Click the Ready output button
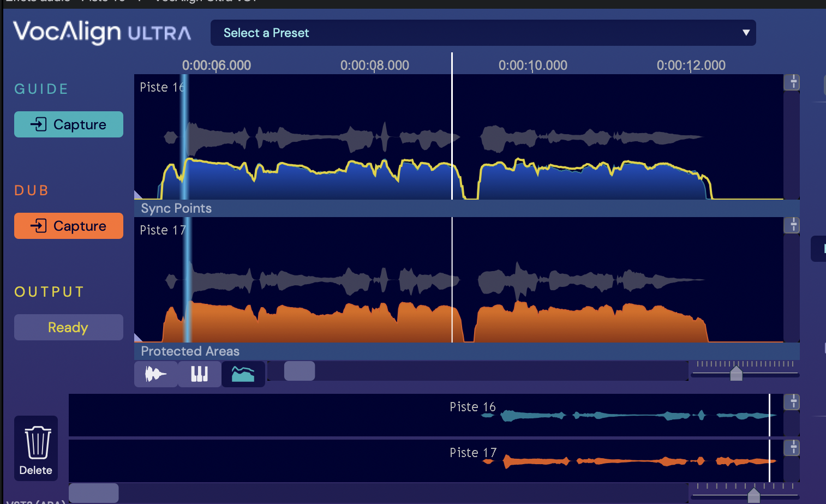Image resolution: width=826 pixels, height=504 pixels. click(69, 327)
